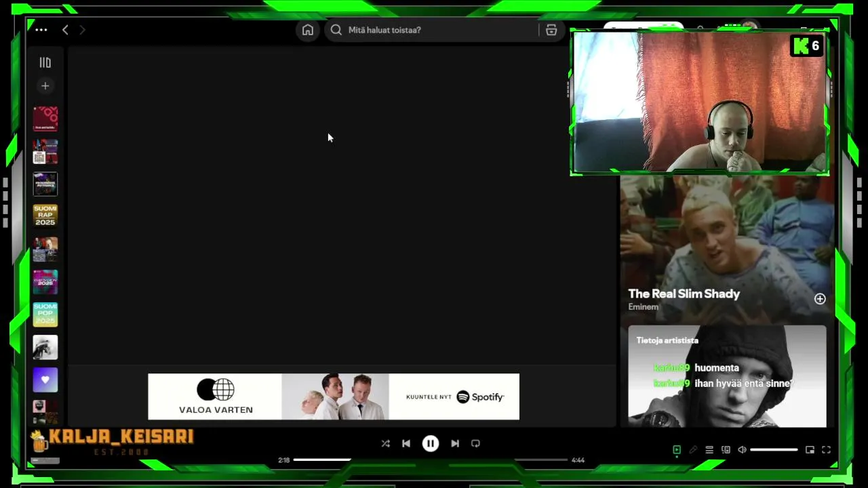
Task: Click the 2:18 elapsed time label
Action: pyautogui.click(x=284, y=460)
